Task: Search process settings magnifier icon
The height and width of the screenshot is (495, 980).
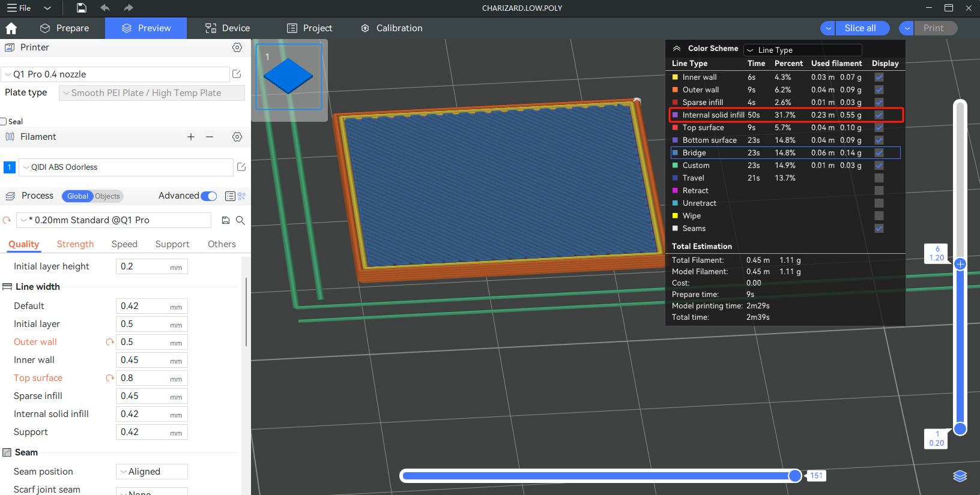Action: pyautogui.click(x=240, y=220)
